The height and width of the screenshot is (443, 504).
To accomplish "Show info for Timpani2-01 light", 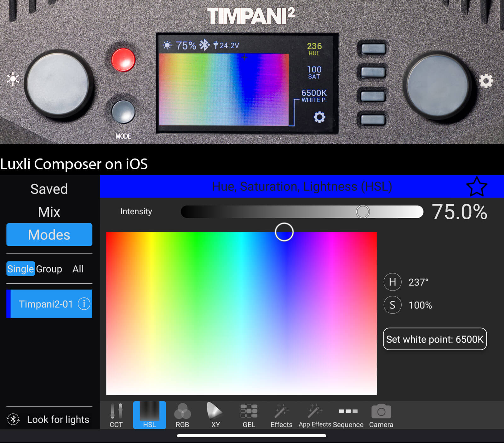I will (84, 304).
